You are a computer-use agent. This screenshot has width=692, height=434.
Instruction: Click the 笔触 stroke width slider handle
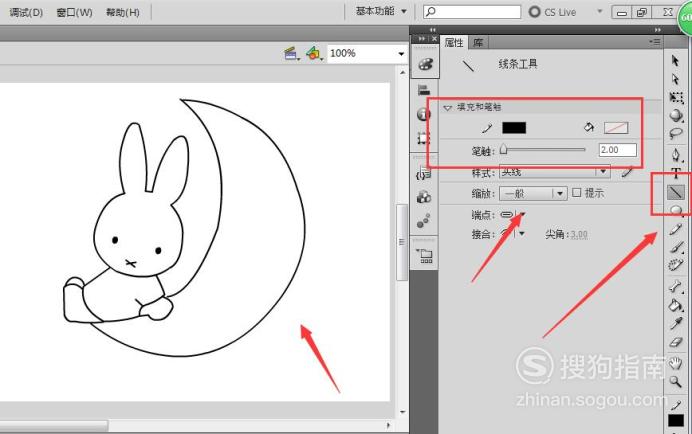click(504, 150)
